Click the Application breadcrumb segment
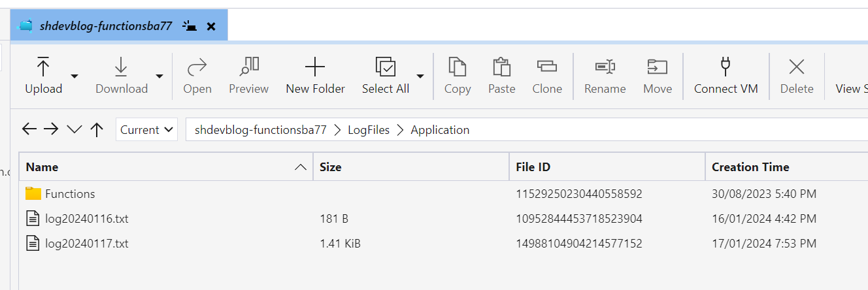Viewport: 868px width, 290px height. click(x=440, y=130)
